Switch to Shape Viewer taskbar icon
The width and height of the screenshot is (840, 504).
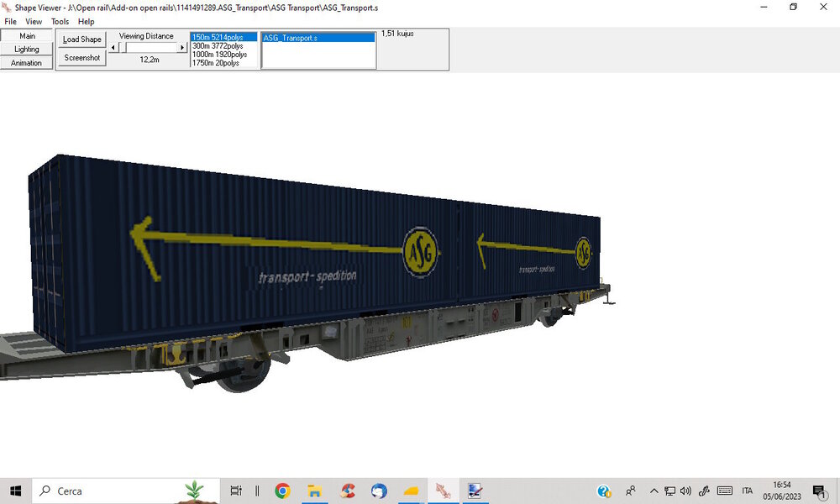(x=443, y=491)
